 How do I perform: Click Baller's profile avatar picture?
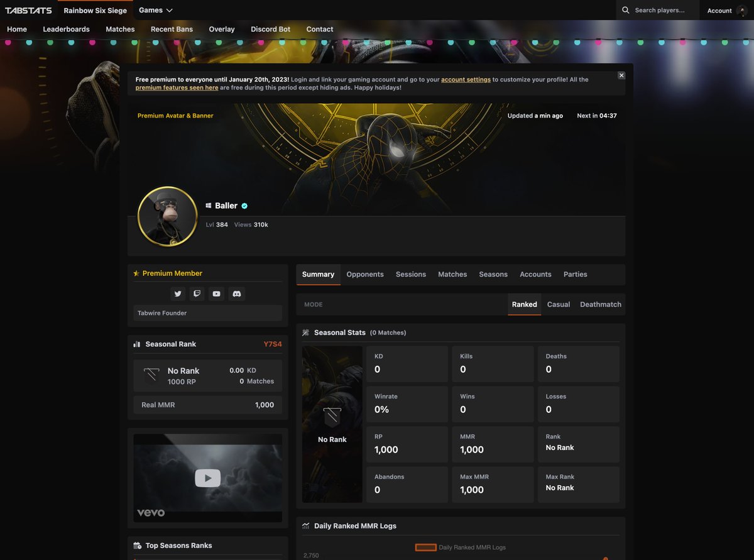point(168,217)
